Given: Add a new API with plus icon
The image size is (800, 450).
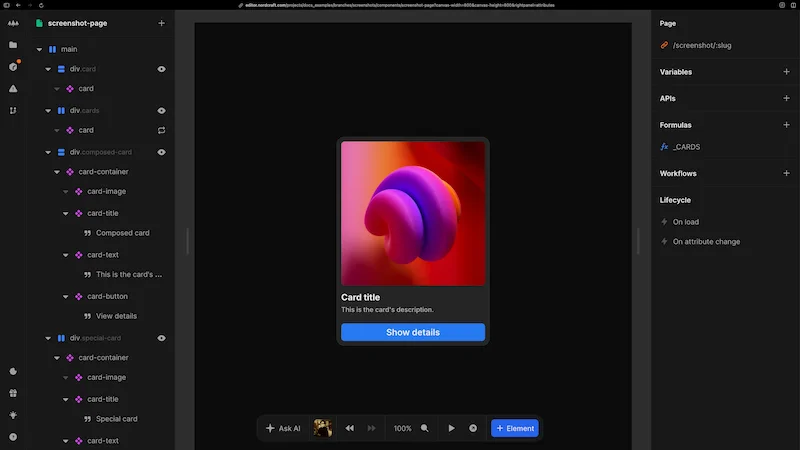Looking at the screenshot, I should 786,98.
